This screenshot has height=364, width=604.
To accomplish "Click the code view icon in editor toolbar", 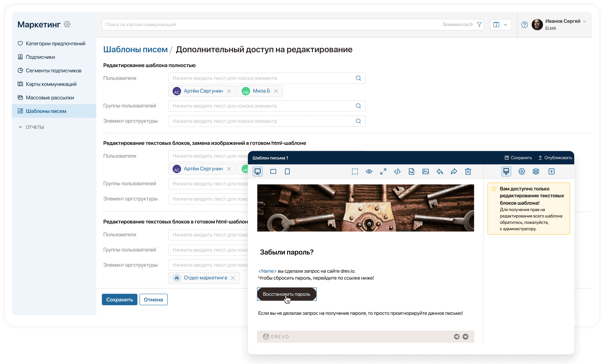I will pyautogui.click(x=397, y=171).
